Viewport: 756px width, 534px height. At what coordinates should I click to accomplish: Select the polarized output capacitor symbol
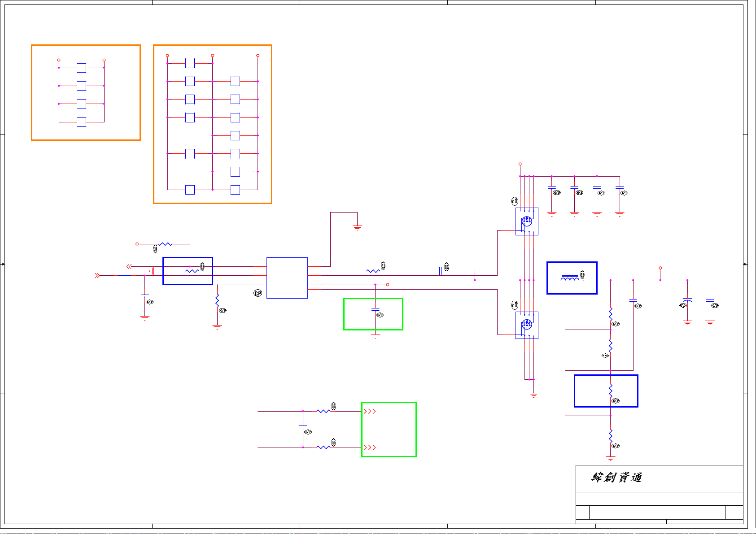click(x=687, y=300)
